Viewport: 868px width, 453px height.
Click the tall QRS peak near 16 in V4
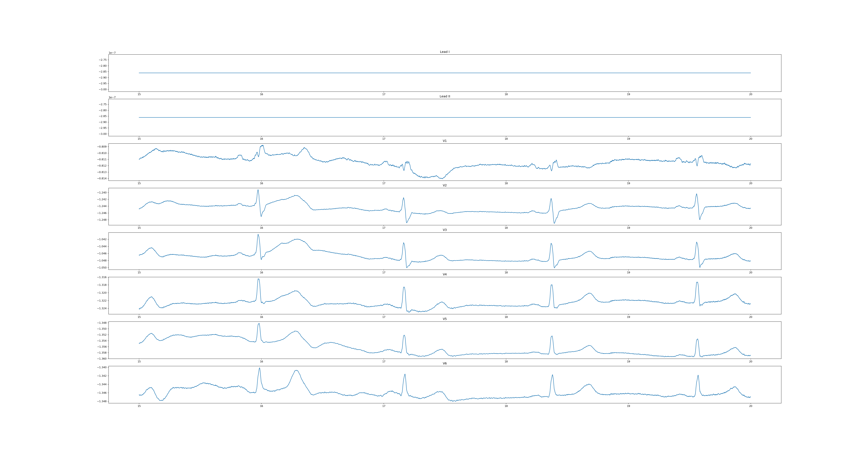click(x=259, y=279)
